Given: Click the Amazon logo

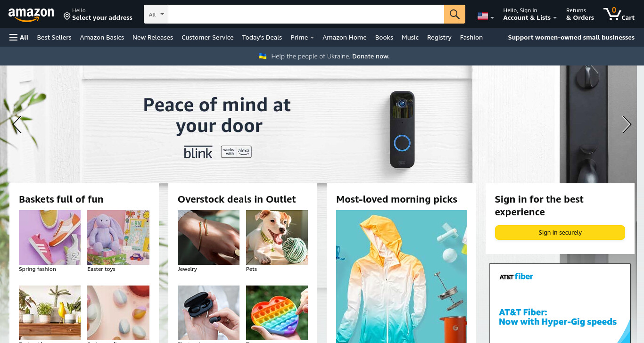Looking at the screenshot, I should (31, 15).
